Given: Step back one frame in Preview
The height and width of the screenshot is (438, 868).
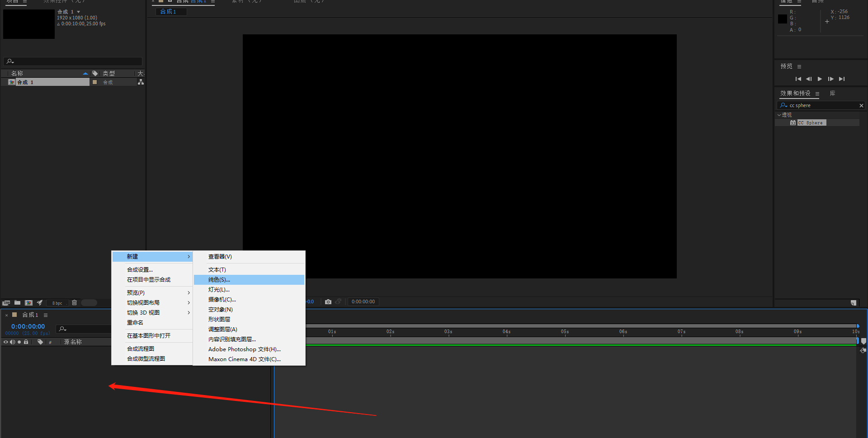Looking at the screenshot, I should pyautogui.click(x=809, y=79).
